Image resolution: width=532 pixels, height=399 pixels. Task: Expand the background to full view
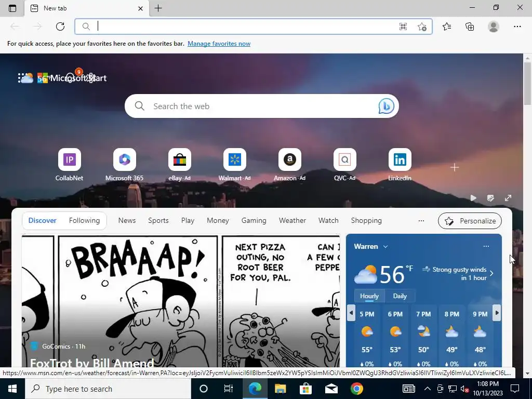click(508, 198)
